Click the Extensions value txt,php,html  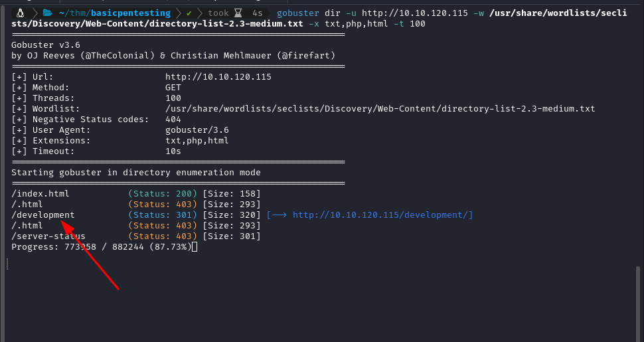(x=197, y=141)
